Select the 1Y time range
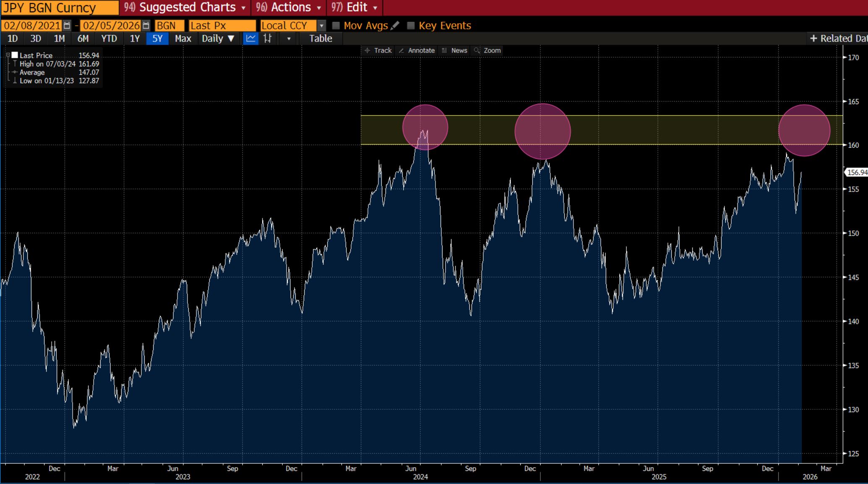This screenshot has width=868, height=484. 134,39
